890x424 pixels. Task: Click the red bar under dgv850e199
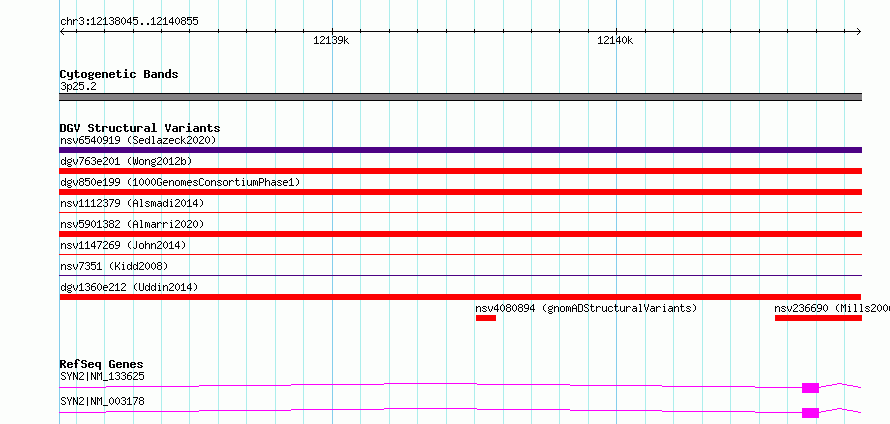coord(460,192)
